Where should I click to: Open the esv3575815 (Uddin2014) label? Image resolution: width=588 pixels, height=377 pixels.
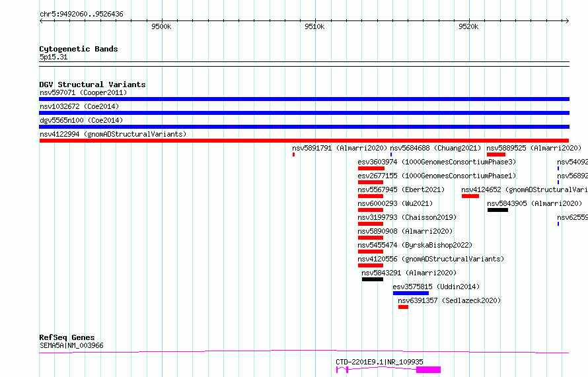pos(436,287)
